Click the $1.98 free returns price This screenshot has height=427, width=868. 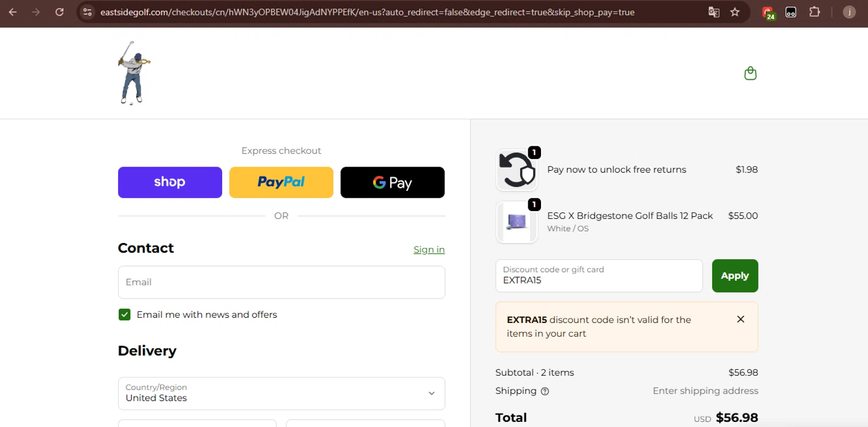pyautogui.click(x=746, y=170)
